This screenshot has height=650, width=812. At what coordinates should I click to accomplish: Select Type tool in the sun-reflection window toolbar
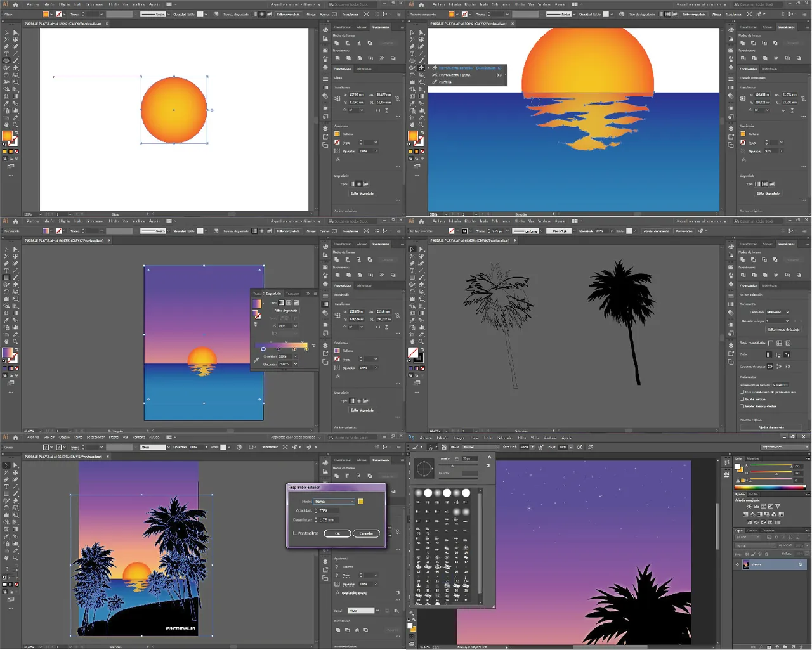click(412, 54)
